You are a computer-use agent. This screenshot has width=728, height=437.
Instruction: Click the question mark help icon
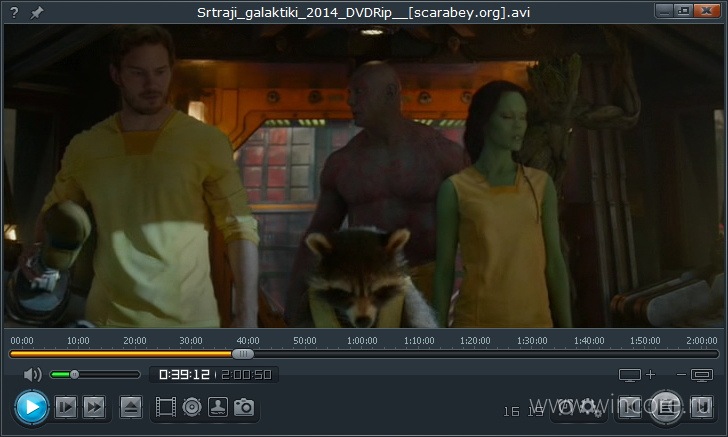[x=14, y=13]
